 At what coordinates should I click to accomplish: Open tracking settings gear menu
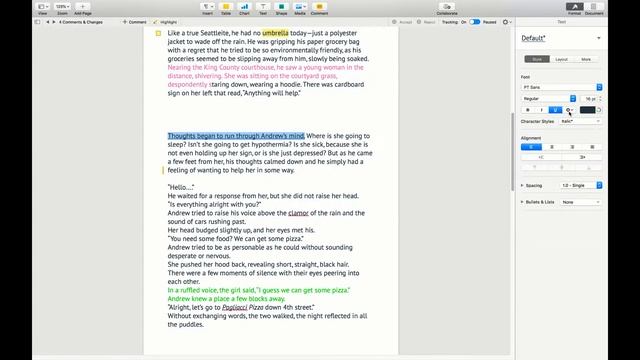[507, 22]
